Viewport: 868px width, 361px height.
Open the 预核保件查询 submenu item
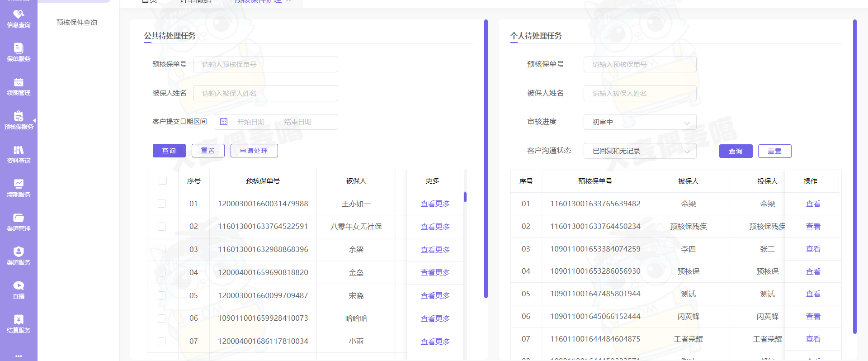coord(77,23)
